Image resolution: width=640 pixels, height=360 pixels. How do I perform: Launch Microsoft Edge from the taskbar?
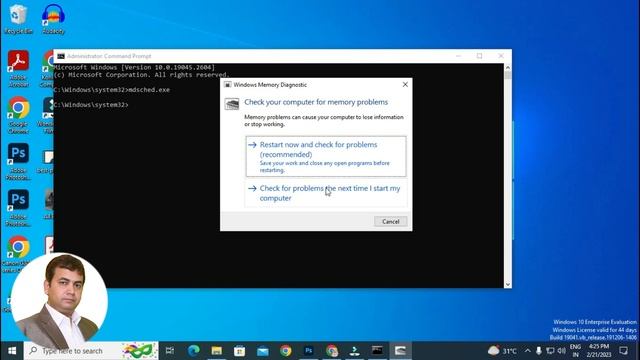tap(193, 351)
